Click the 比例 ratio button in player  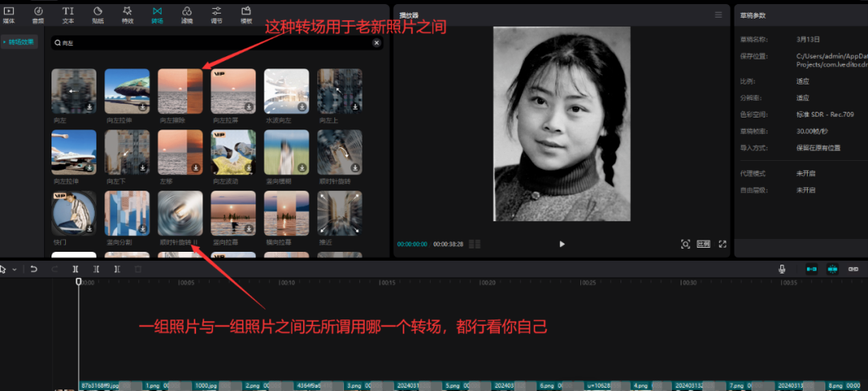[x=703, y=244]
